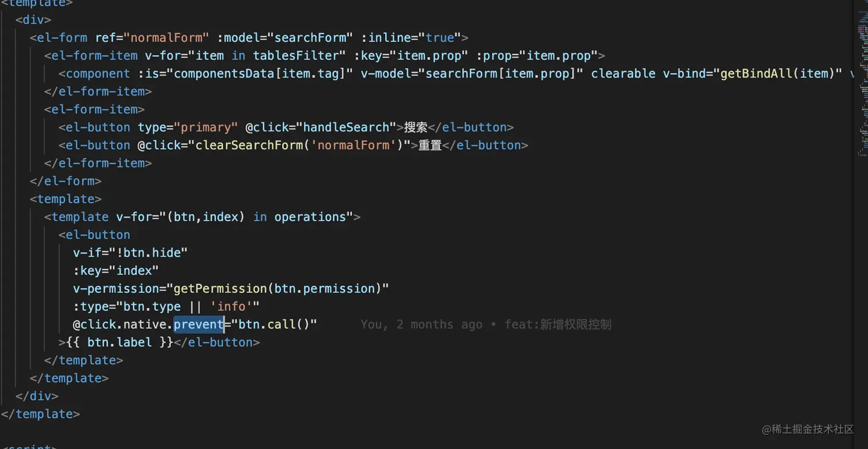Click the git blame annotation "You, 2 months ago"
This screenshot has height=449, width=868.
click(x=421, y=324)
